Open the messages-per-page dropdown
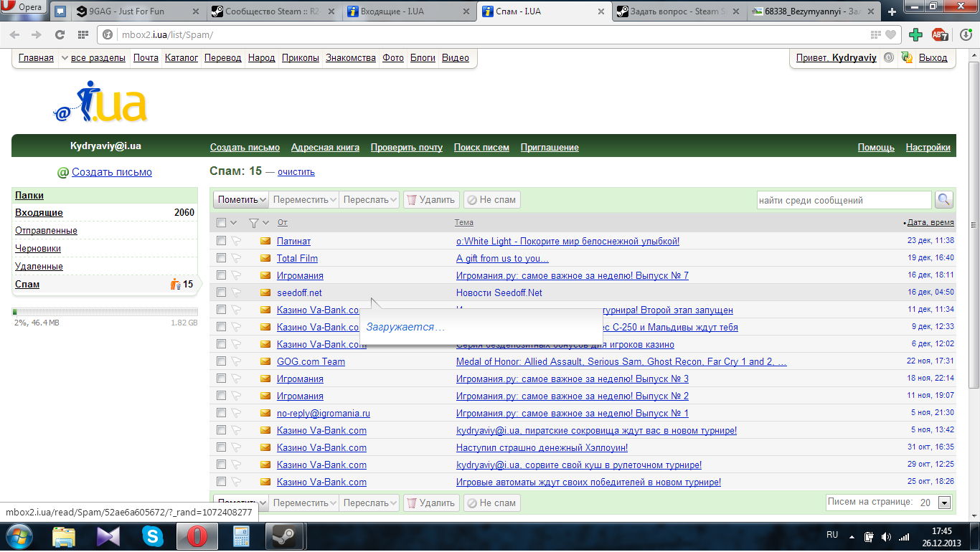The image size is (980, 552). coord(944,503)
